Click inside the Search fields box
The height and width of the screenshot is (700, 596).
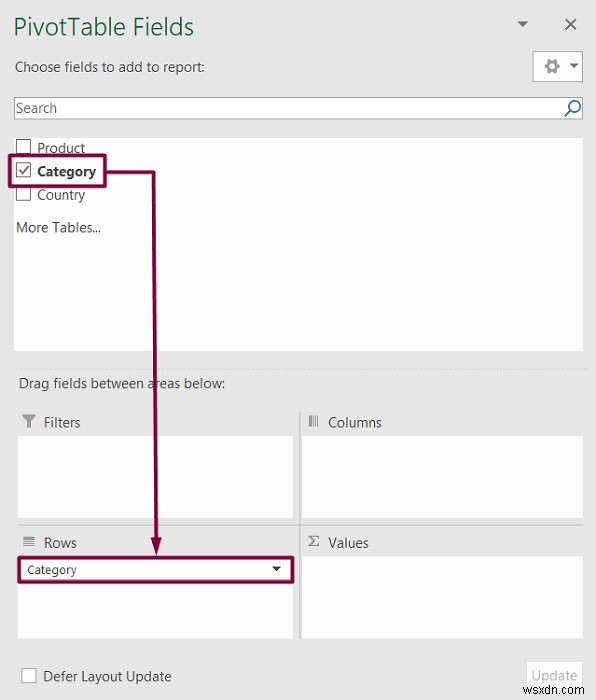(x=288, y=108)
